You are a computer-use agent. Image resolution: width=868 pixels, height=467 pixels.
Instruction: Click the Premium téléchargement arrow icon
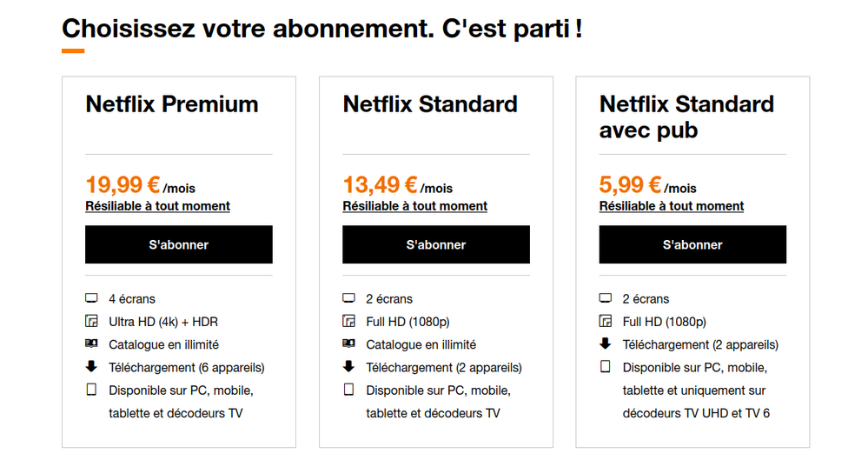tap(91, 367)
